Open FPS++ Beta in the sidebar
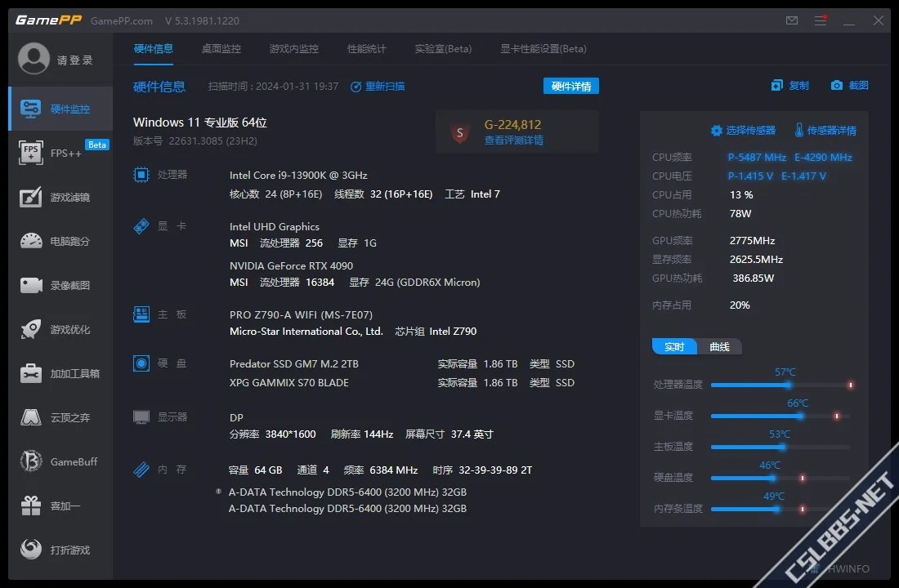This screenshot has width=899, height=588. click(61, 153)
